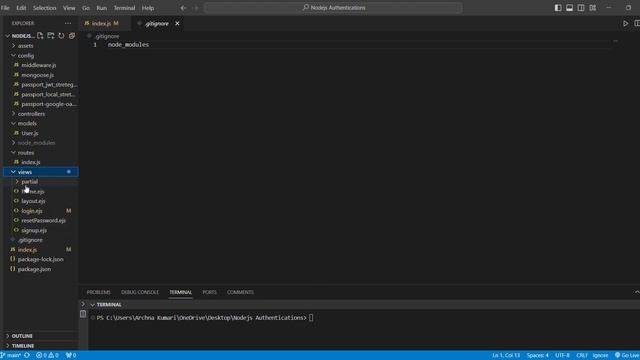640x360 pixels.
Task: Open passport_jwt_strategy file
Action: [49, 84]
